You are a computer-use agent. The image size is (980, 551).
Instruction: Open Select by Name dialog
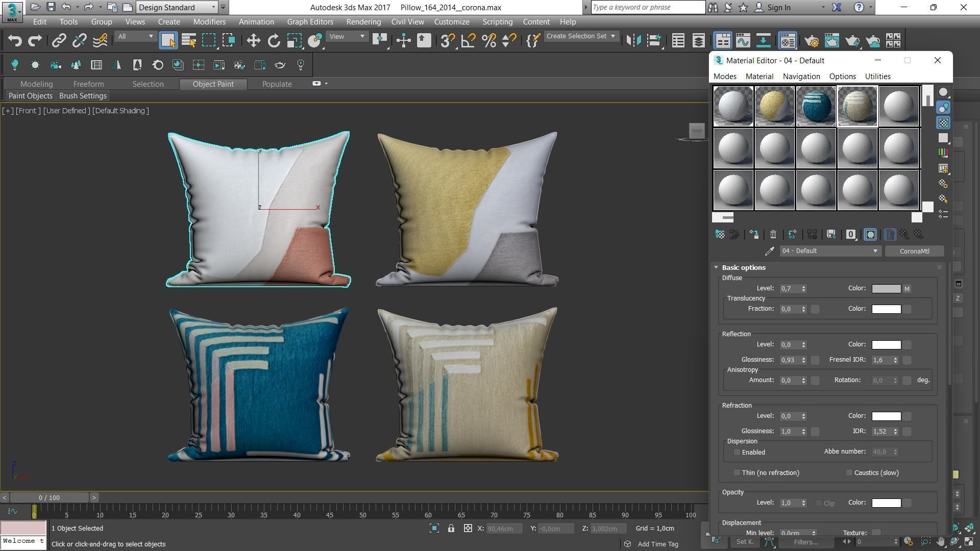(188, 41)
